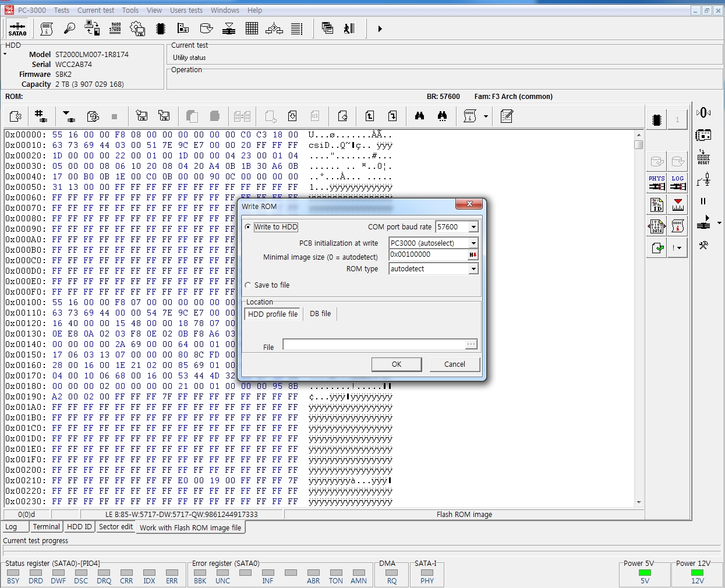The image size is (725, 588).
Task: Open the ROM type autodetect dropdown
Action: [x=473, y=269]
